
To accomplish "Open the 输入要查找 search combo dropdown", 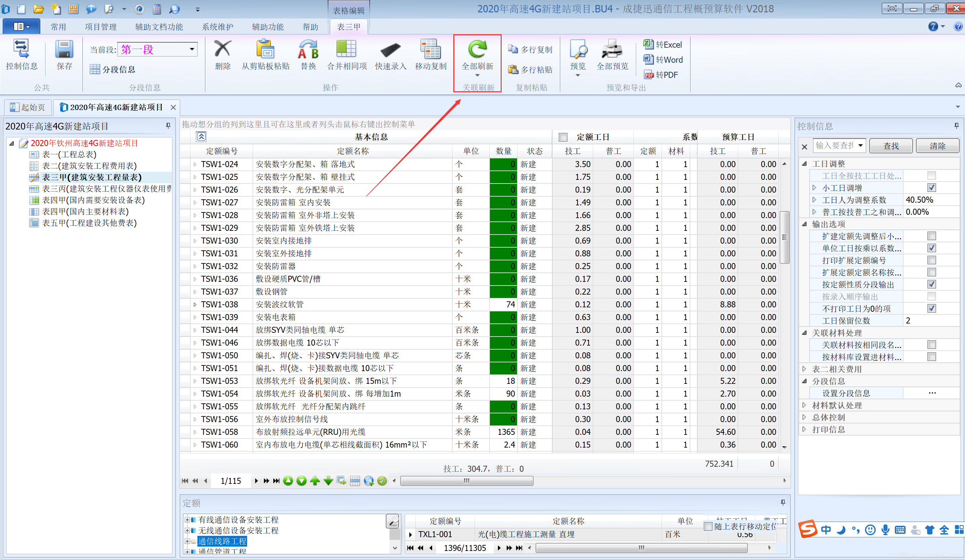I will point(861,146).
